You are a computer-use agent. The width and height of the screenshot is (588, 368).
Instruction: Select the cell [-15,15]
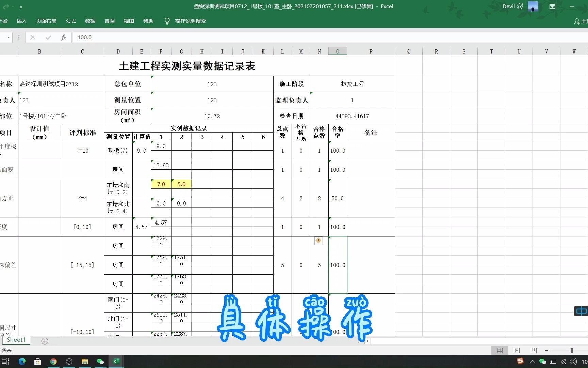click(82, 265)
